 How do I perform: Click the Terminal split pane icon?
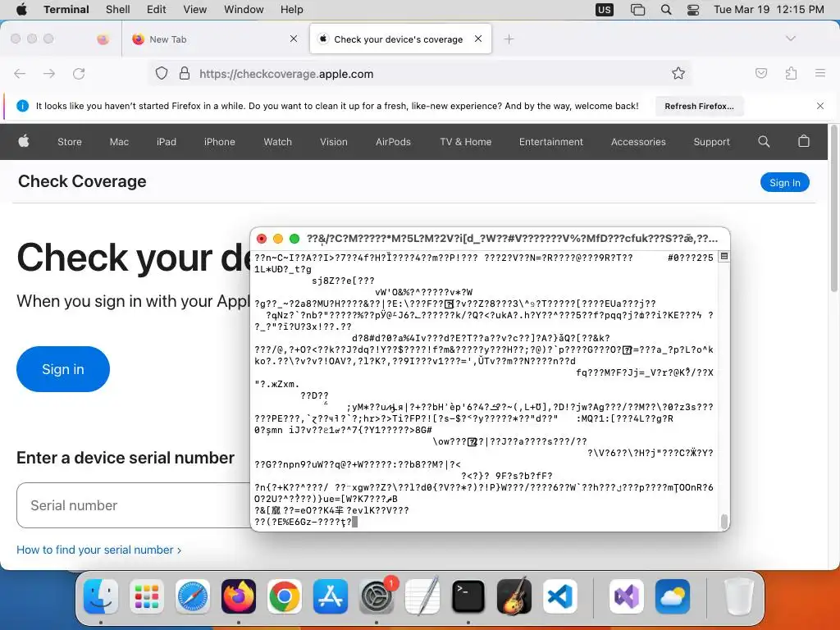click(724, 257)
